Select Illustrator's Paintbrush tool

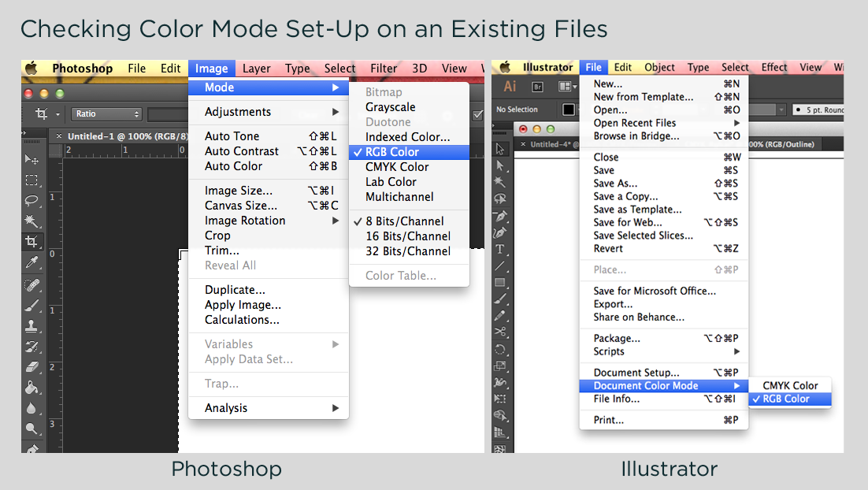(x=500, y=299)
